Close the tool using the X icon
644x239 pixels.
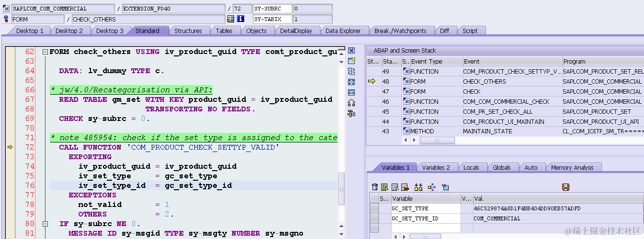(351, 51)
